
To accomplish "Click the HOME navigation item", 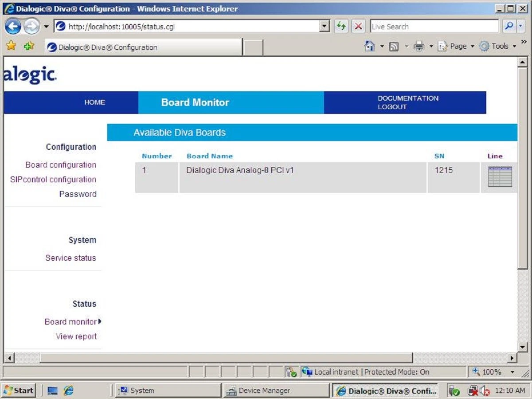I will coord(95,102).
